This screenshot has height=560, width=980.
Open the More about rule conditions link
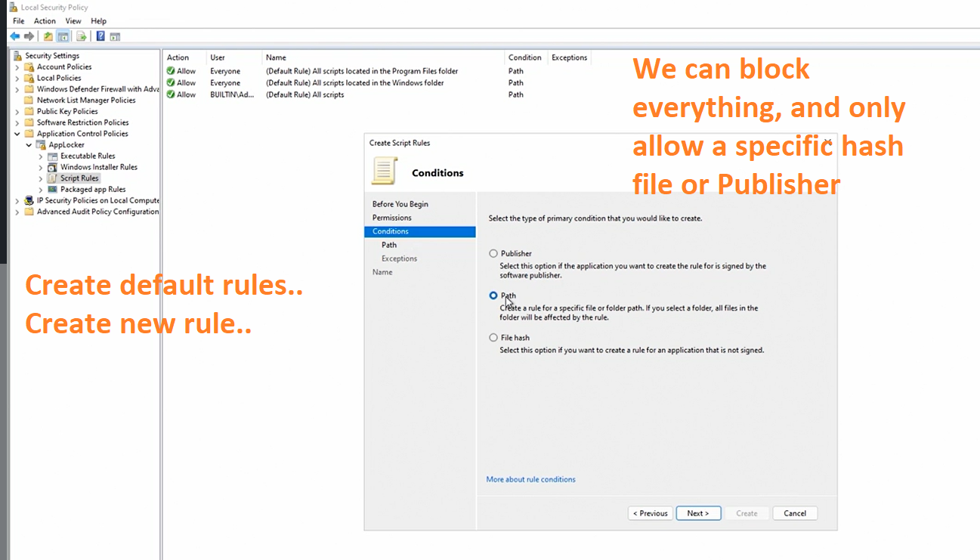[530, 479]
